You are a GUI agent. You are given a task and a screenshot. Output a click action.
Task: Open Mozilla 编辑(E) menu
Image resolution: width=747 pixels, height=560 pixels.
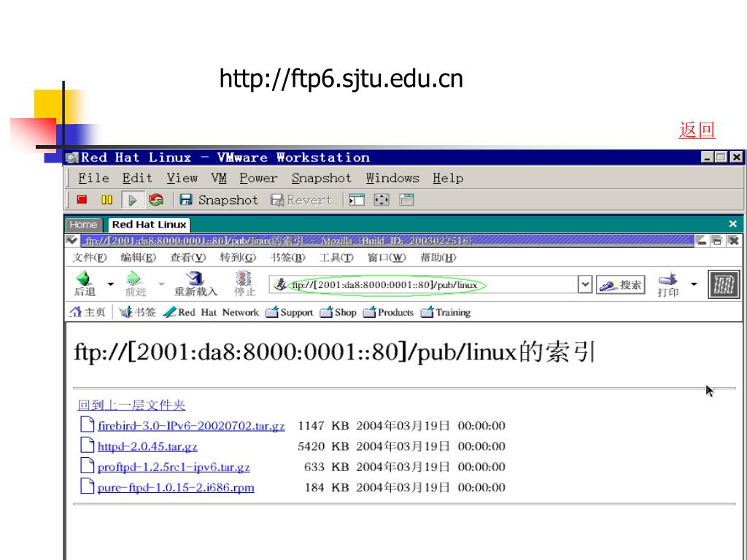(138, 257)
